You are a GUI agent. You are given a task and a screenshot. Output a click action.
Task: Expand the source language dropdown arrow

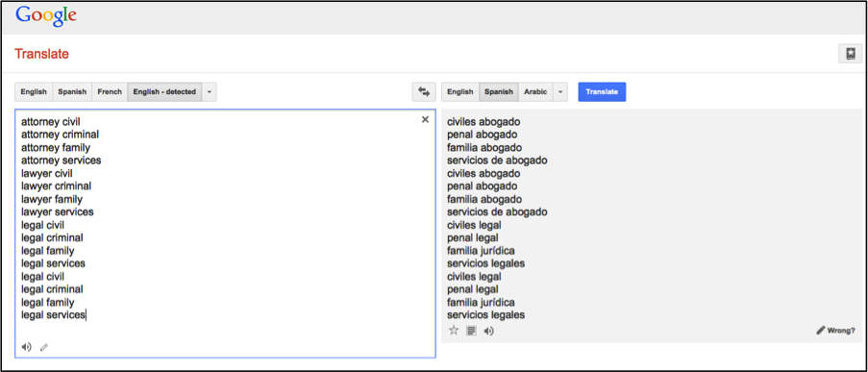(210, 92)
